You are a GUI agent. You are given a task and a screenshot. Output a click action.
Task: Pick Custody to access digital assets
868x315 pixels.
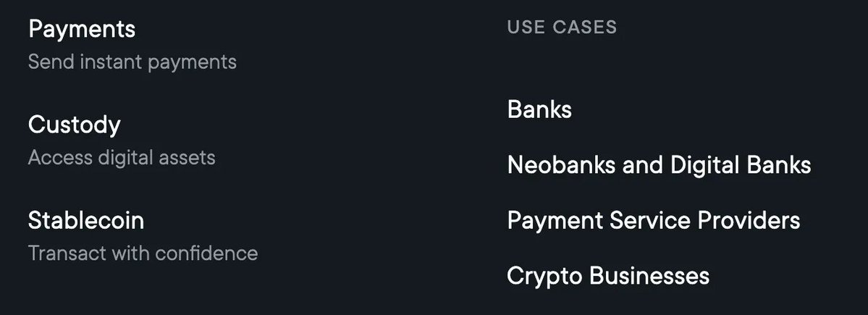(x=75, y=125)
